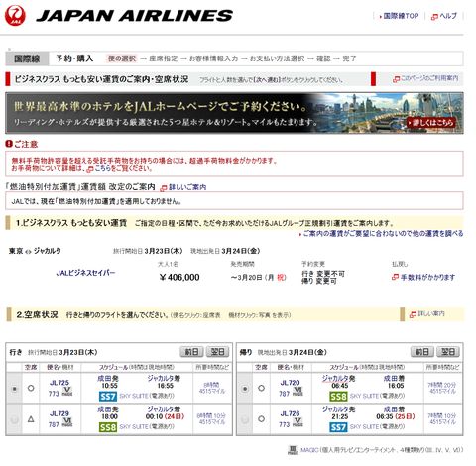
Task: Click the SS8 seat icon for JL720
Action: (x=338, y=396)
